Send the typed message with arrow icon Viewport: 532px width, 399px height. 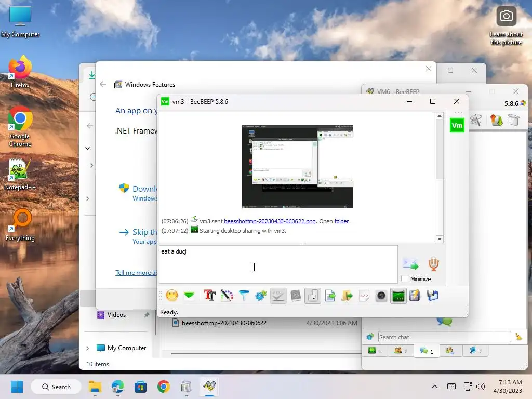410,264
